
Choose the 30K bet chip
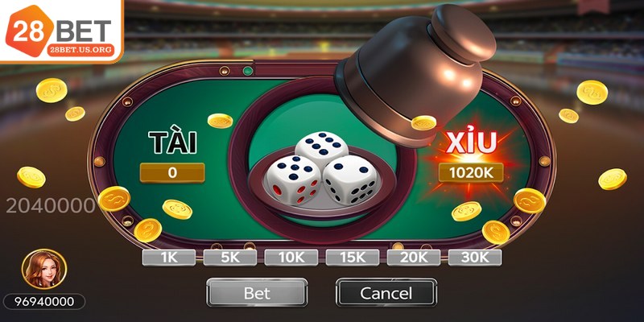[x=475, y=258]
